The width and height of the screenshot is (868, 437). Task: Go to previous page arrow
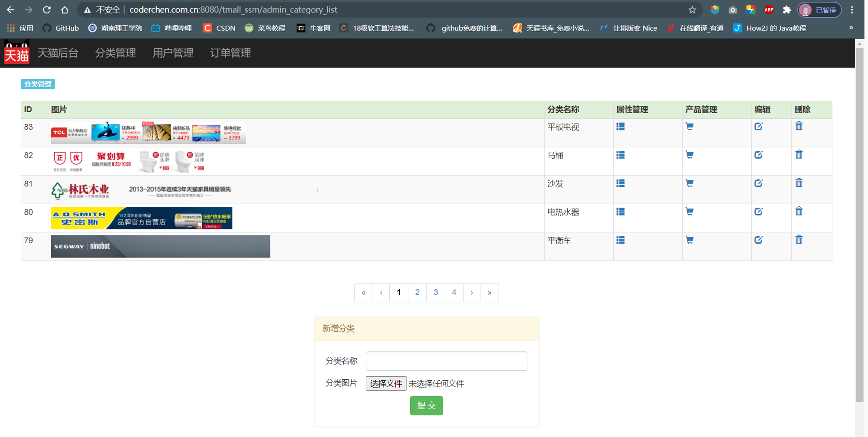point(381,293)
